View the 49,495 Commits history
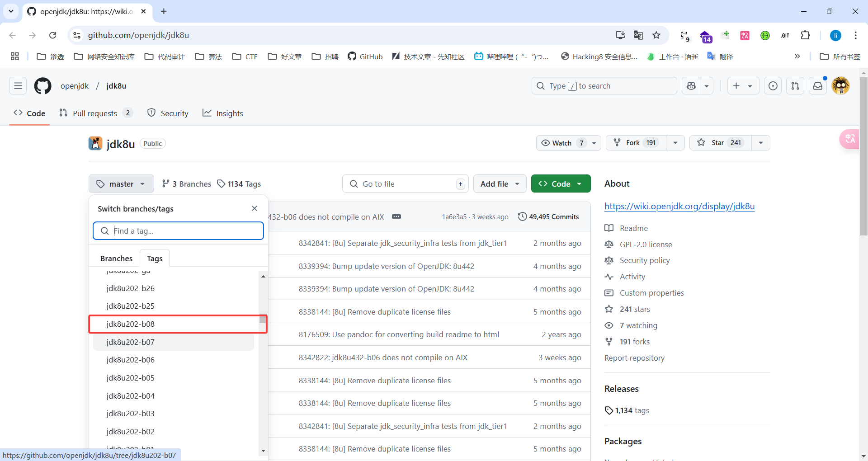The height and width of the screenshot is (461, 868). (x=548, y=216)
